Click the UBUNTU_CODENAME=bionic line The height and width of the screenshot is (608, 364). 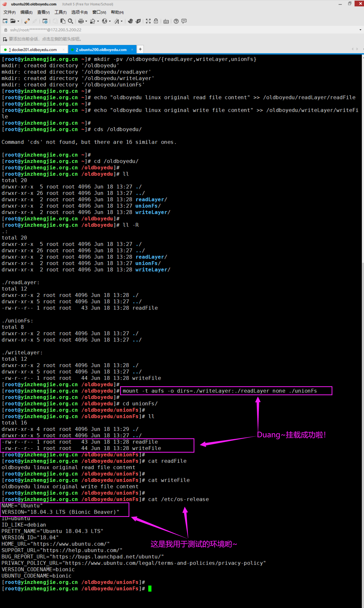[x=36, y=576]
